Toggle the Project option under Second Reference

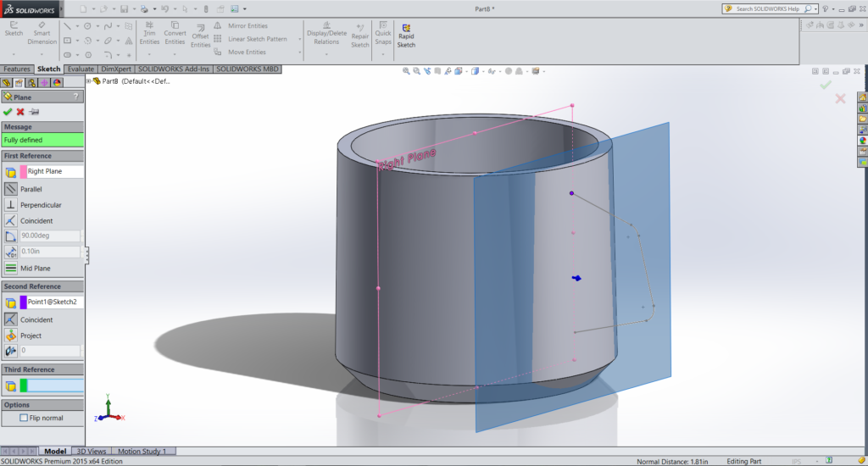pyautogui.click(x=10, y=336)
